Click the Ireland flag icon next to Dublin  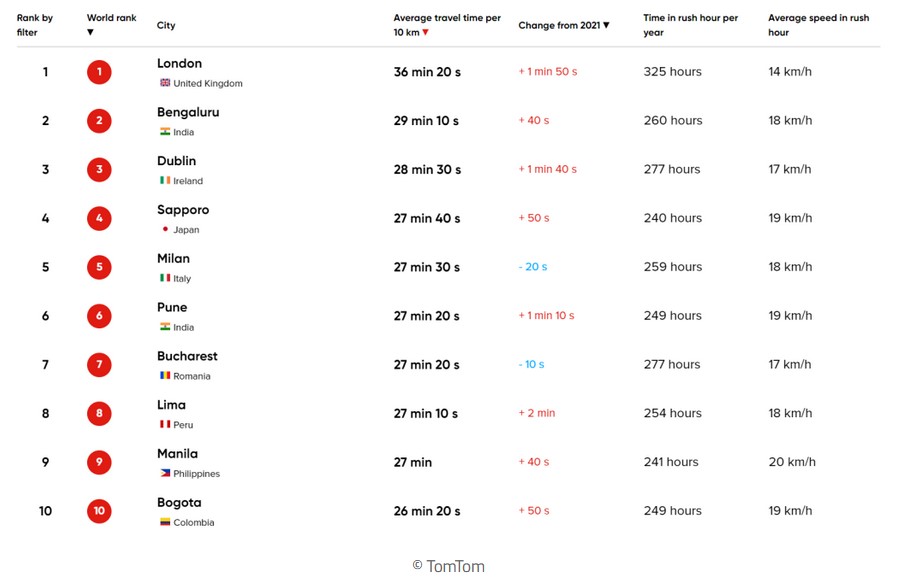tap(165, 181)
